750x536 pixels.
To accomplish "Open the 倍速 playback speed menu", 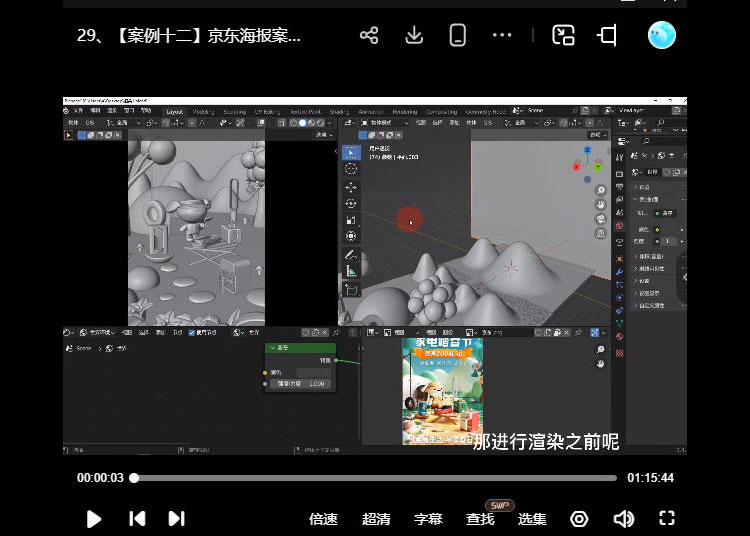I will pyautogui.click(x=323, y=519).
